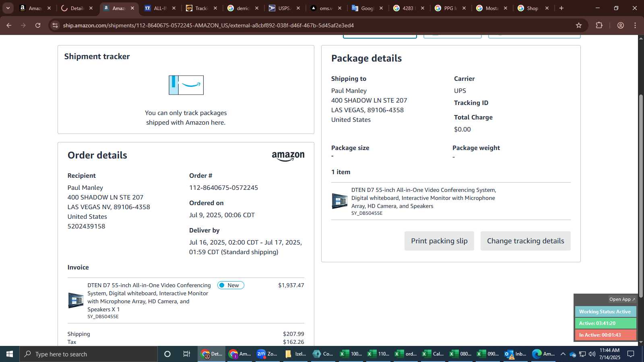Click the DTEN D7 thumbnail in Package details
The image size is (644, 362).
coord(340,201)
